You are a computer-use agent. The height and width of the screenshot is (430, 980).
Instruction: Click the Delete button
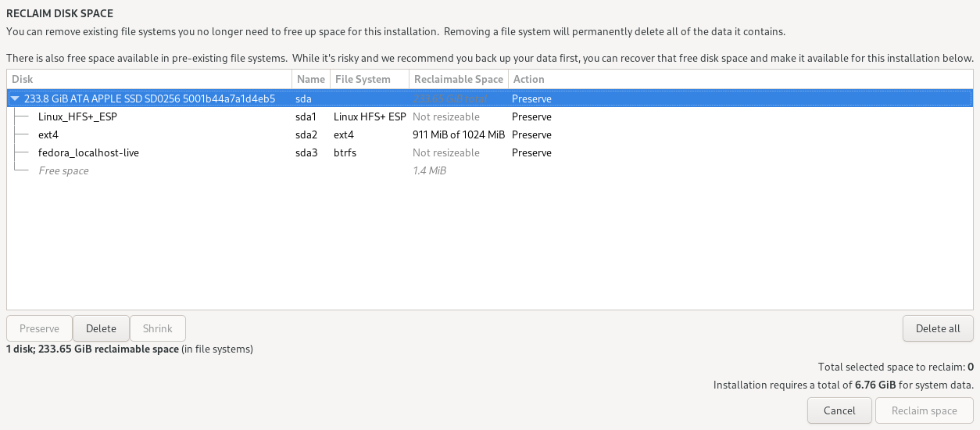coord(101,328)
